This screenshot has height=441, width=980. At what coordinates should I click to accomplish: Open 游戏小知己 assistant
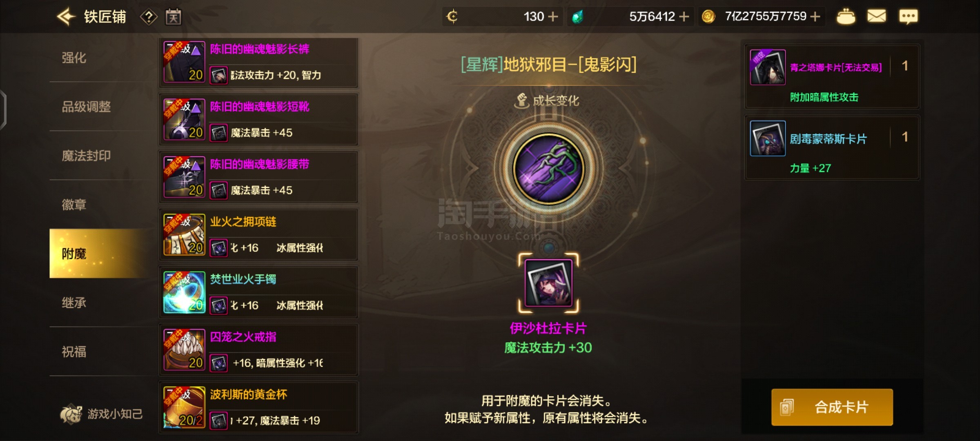(101, 414)
